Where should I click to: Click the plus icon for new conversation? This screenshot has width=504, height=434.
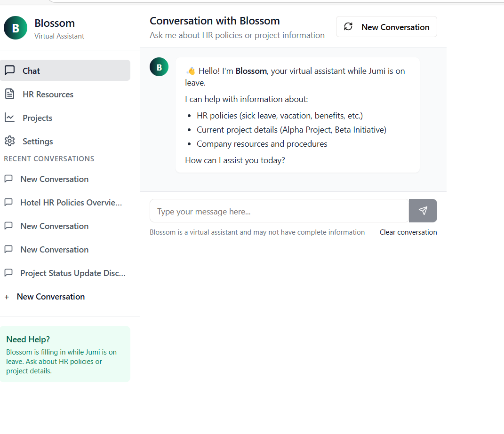tap(7, 297)
